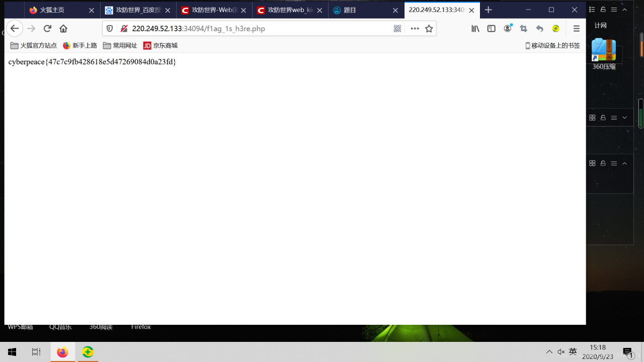The height and width of the screenshot is (362, 644).
Task: Close the 题目 tab
Action: [x=395, y=10]
